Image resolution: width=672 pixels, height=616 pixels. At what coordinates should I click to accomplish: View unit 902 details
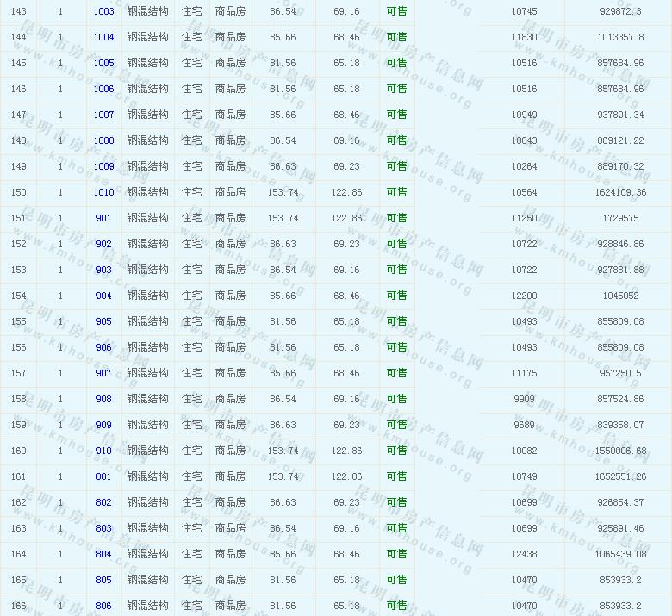[103, 245]
